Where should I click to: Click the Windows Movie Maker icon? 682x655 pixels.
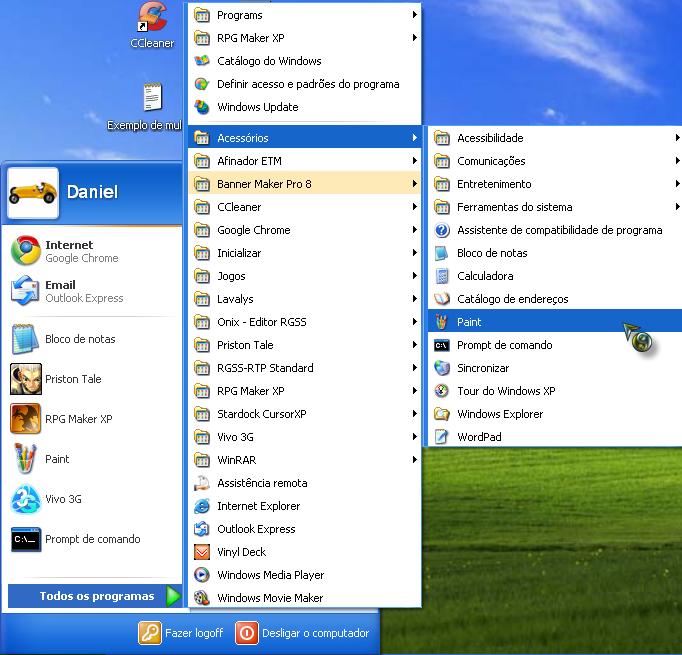202,598
